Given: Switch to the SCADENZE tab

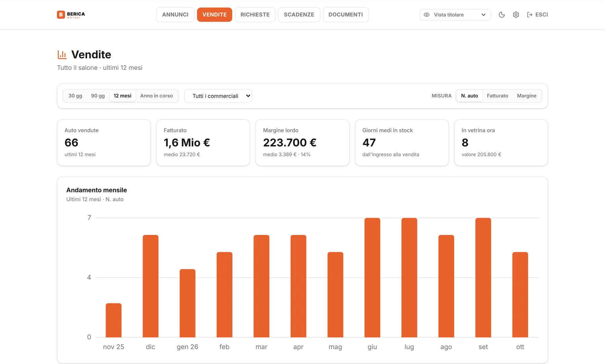Looking at the screenshot, I should [299, 15].
